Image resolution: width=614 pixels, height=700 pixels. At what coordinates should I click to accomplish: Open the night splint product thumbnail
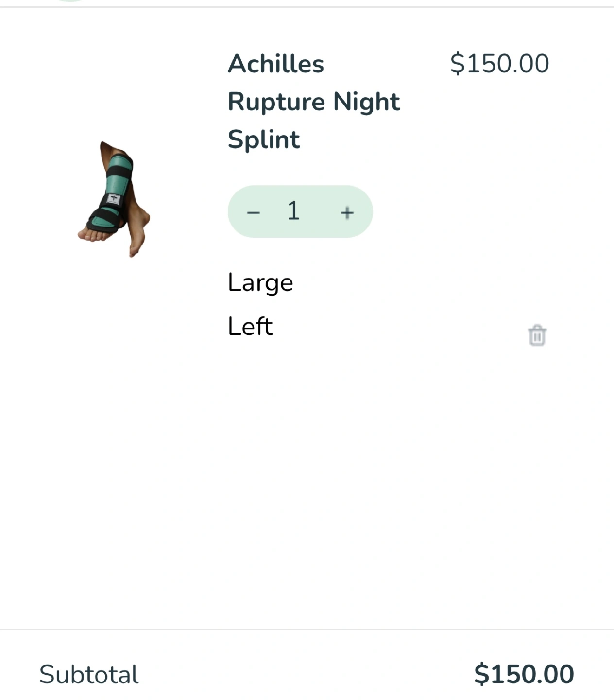pos(115,199)
